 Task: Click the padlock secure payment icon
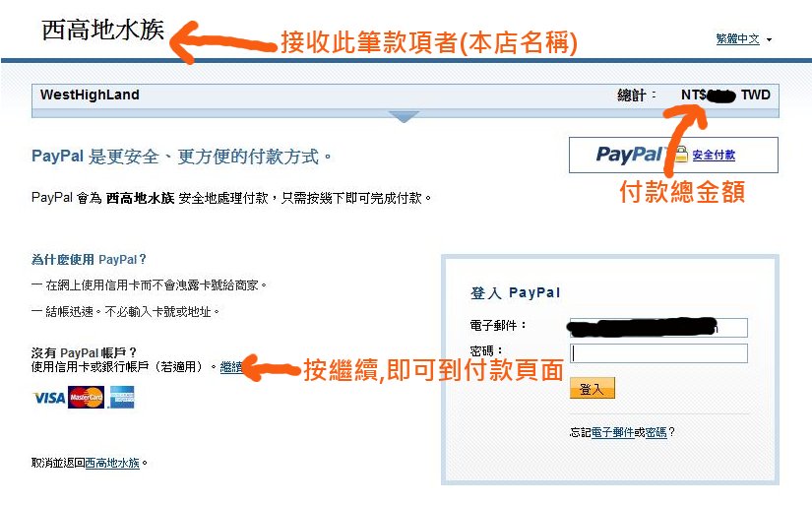(680, 154)
